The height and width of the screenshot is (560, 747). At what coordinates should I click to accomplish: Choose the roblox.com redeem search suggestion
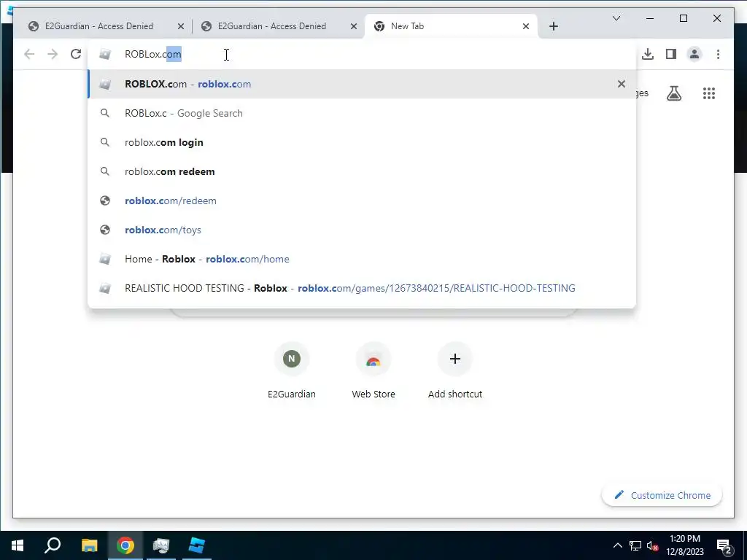point(362,171)
